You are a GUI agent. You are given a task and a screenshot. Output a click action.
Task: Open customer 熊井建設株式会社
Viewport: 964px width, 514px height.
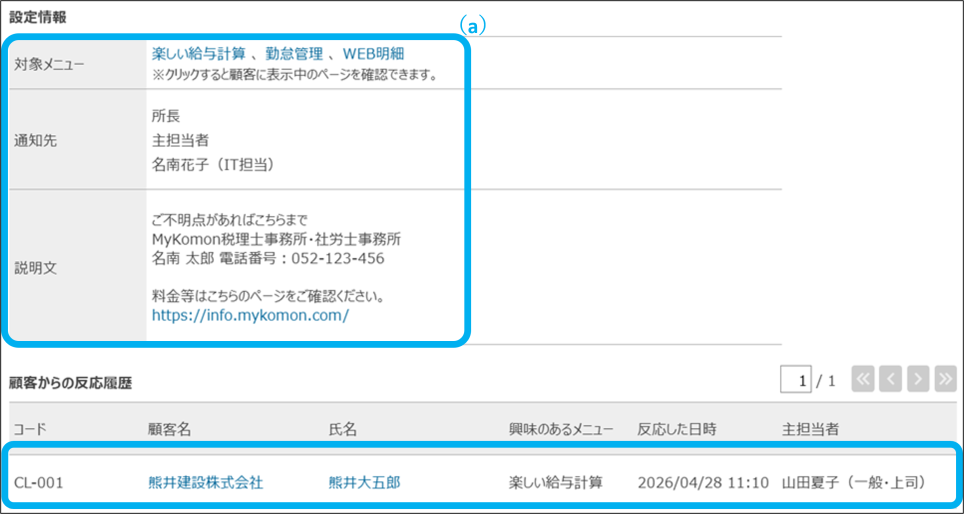click(206, 483)
